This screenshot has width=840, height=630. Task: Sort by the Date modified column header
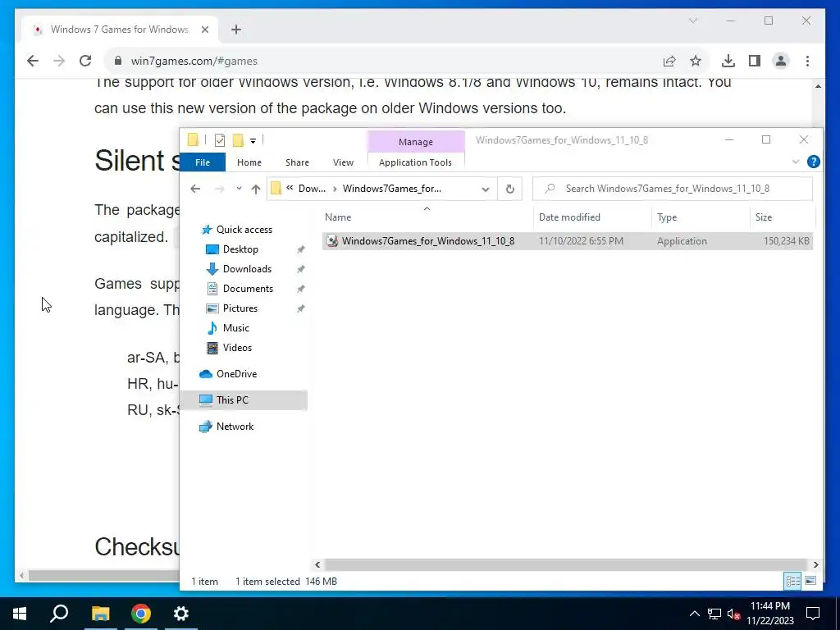tap(592, 217)
